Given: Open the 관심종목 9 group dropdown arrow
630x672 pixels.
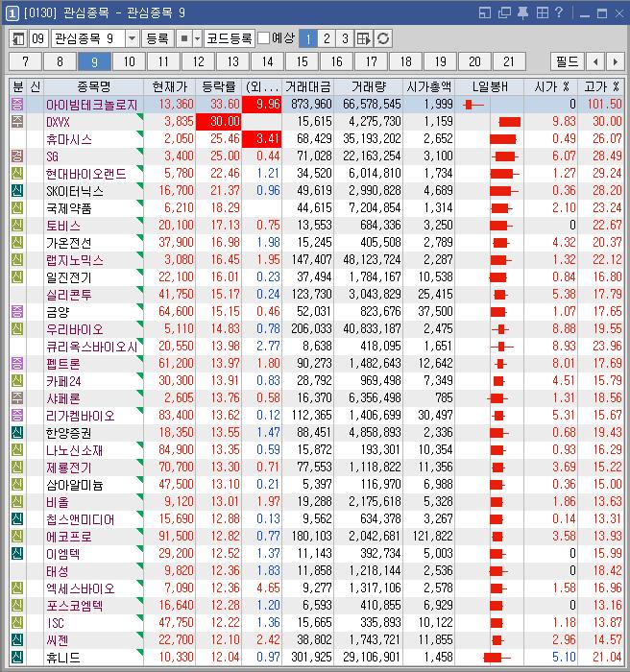Looking at the screenshot, I should [132, 39].
